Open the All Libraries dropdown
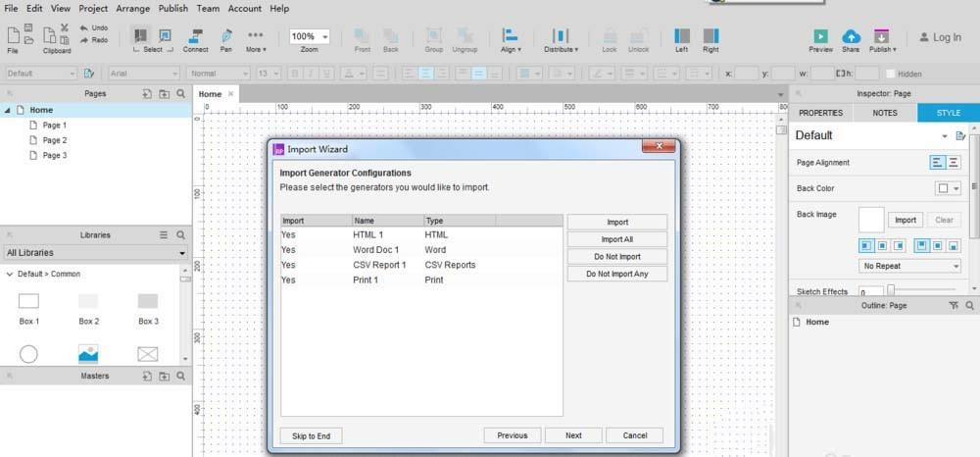Screen dimensions: 980x457 (x=95, y=253)
